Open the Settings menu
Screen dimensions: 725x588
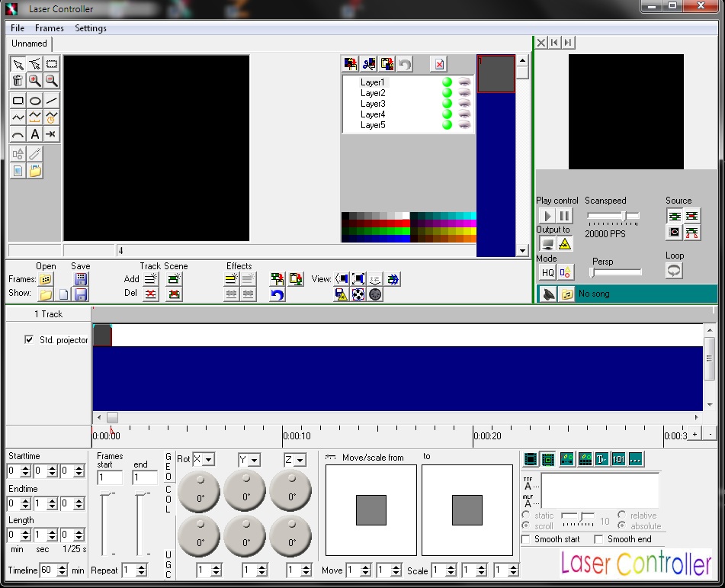(x=91, y=28)
